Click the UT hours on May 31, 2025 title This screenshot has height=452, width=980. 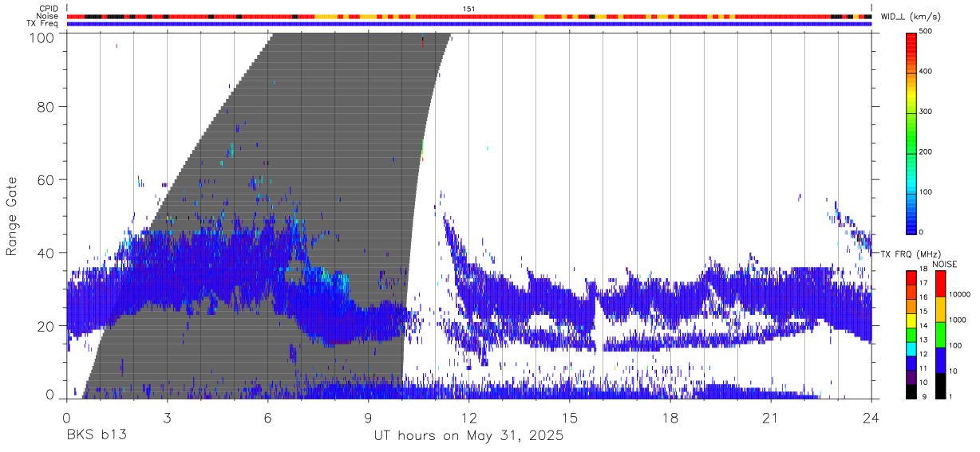(469, 436)
